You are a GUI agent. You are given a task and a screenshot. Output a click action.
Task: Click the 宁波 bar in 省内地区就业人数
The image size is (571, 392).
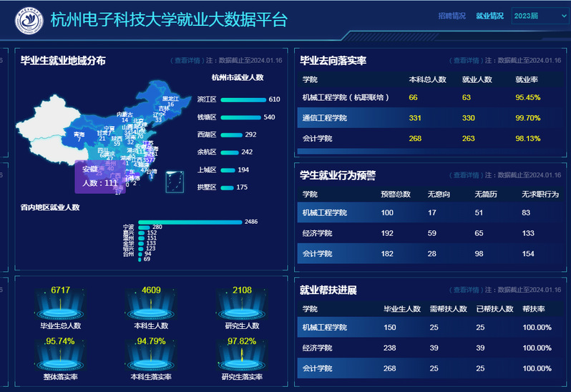[190, 222]
